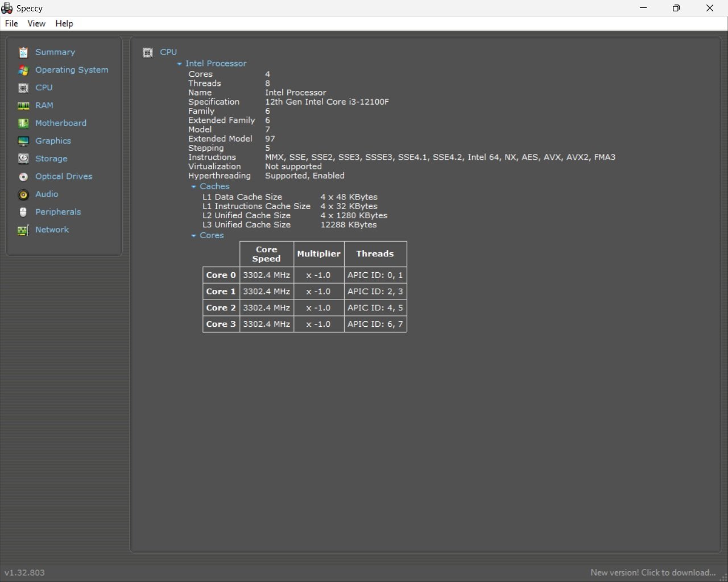The width and height of the screenshot is (728, 582).
Task: Close the Speccy window
Action: [710, 8]
